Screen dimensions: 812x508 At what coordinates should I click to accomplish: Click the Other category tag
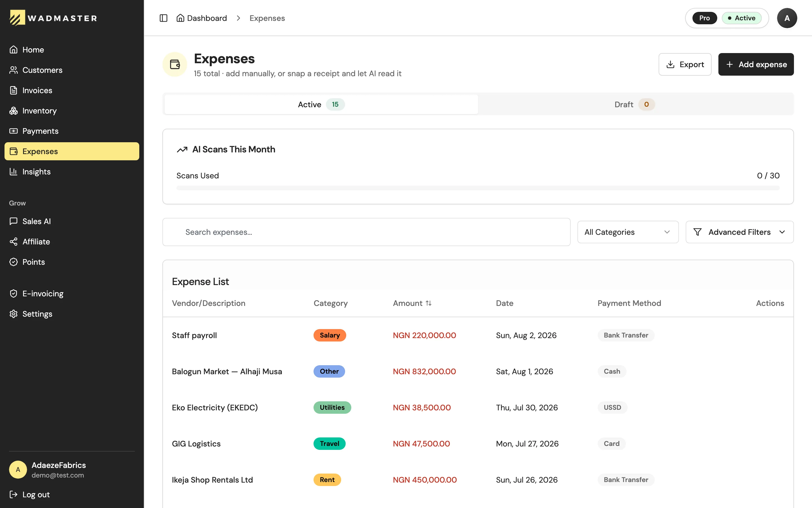point(329,371)
